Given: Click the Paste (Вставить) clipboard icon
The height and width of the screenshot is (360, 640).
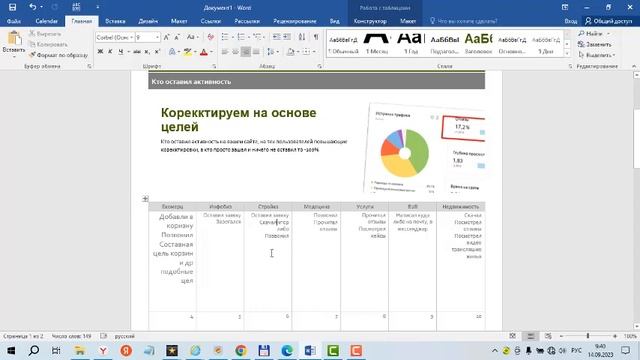Looking at the screenshot, I should [14, 38].
